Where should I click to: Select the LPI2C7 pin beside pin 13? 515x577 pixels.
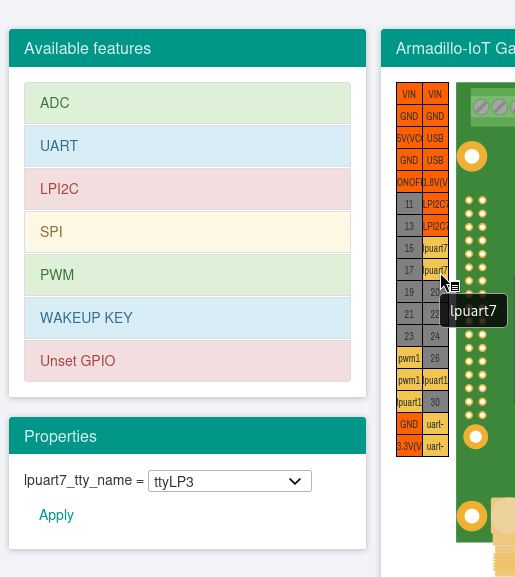point(435,226)
